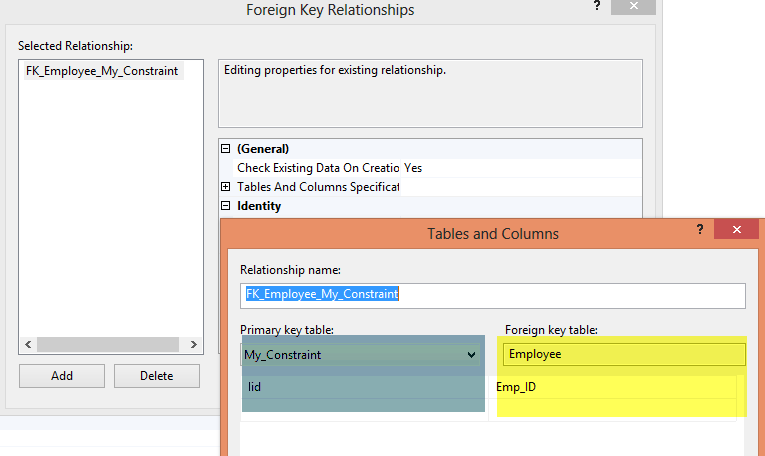
Task: Click help icon in Foreign Key Relationships window
Action: (598, 6)
